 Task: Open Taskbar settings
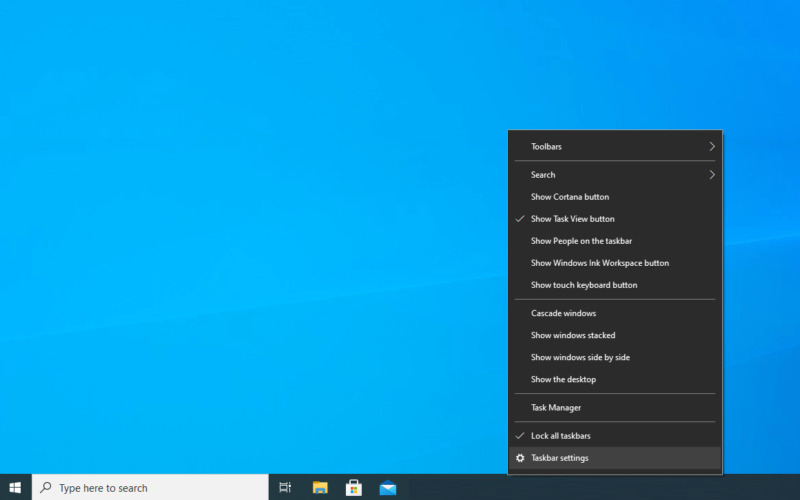point(615,458)
